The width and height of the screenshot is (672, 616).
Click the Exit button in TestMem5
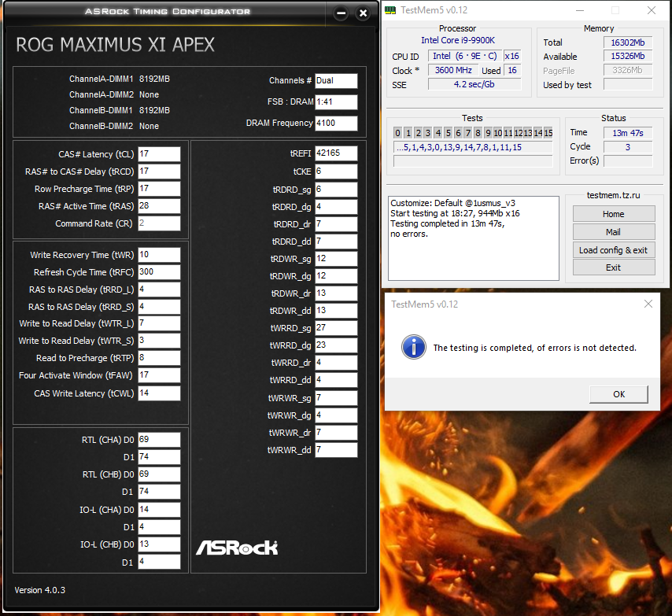pos(614,267)
